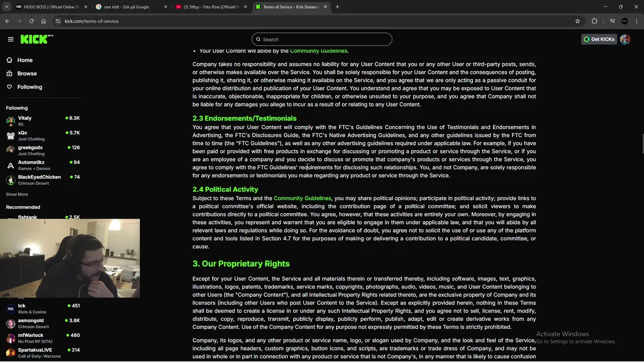Click the 2.4 Political Activity heading
Image resolution: width=644 pixels, height=362 pixels.
(x=225, y=189)
